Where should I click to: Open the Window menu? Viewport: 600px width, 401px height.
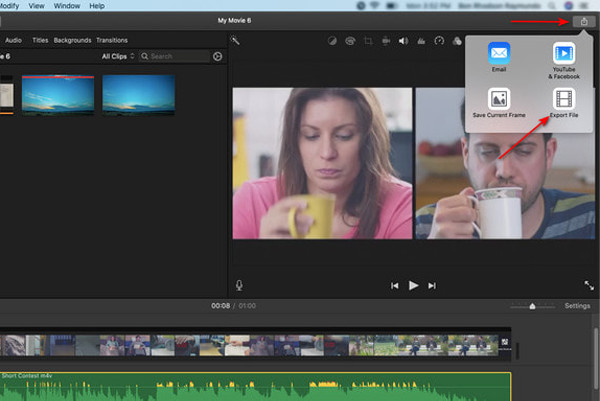pyautogui.click(x=67, y=6)
